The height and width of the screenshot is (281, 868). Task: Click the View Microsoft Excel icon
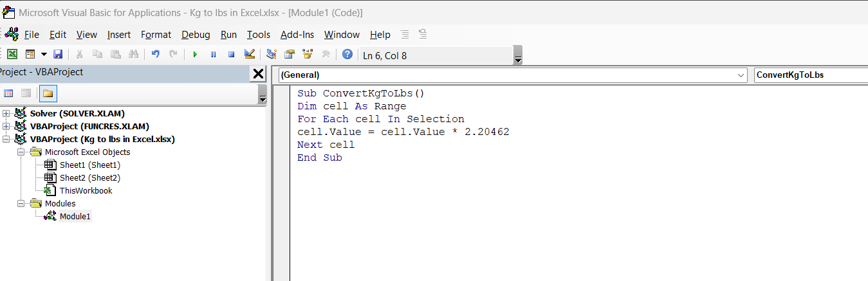tap(12, 55)
